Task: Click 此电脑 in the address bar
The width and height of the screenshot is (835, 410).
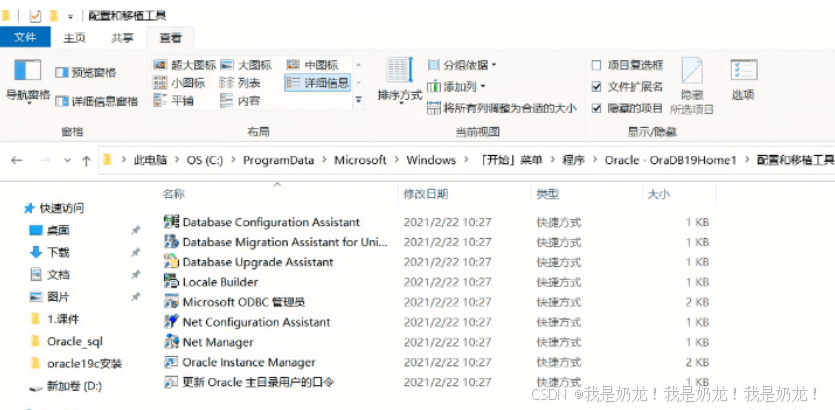Action: pos(150,160)
